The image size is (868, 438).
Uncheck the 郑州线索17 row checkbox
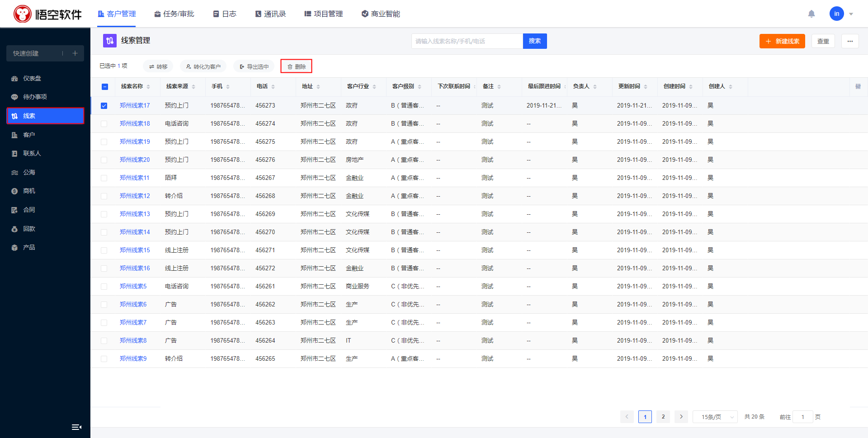coord(104,106)
